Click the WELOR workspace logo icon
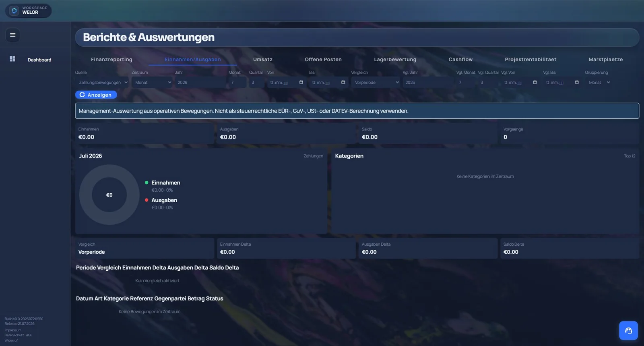The image size is (644, 346). 14,10
